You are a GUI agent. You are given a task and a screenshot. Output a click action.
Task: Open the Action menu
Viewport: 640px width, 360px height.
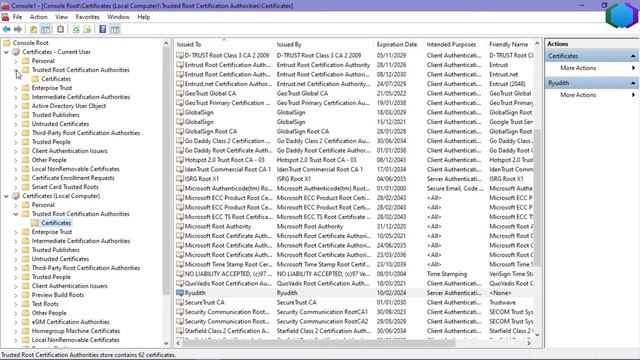[x=38, y=17]
